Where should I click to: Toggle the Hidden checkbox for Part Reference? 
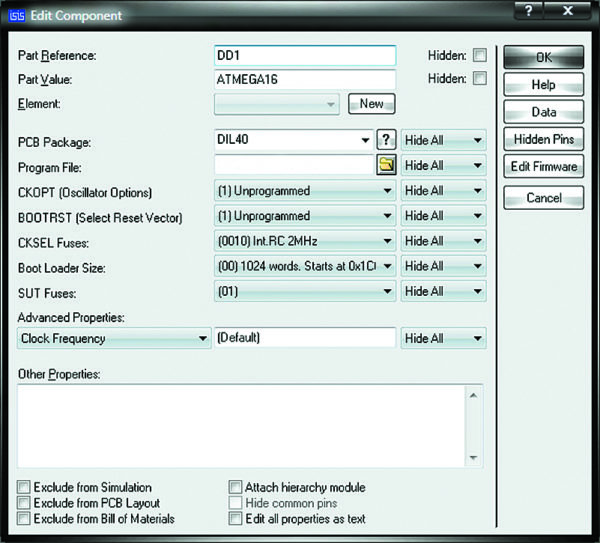480,55
